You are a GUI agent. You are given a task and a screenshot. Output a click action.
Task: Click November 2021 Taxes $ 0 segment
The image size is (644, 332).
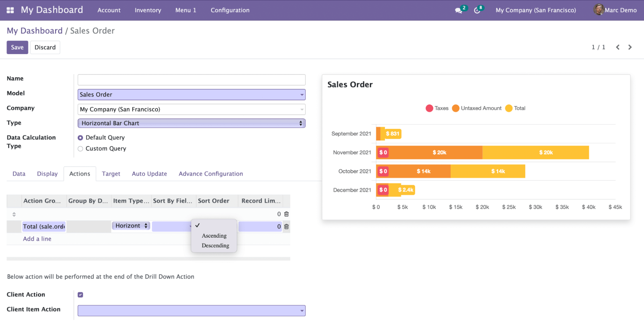tap(383, 153)
